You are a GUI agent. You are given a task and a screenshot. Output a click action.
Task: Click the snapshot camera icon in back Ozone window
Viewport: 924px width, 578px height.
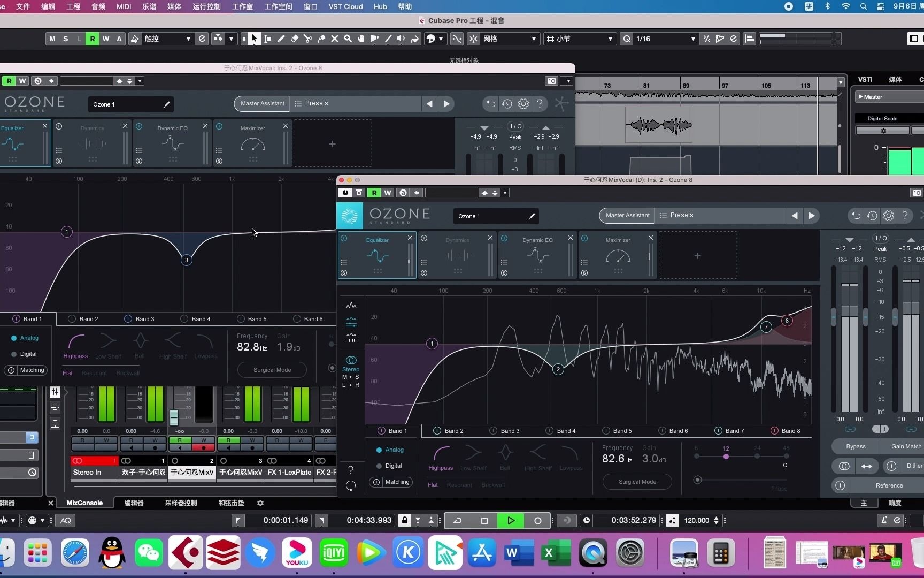tap(552, 81)
